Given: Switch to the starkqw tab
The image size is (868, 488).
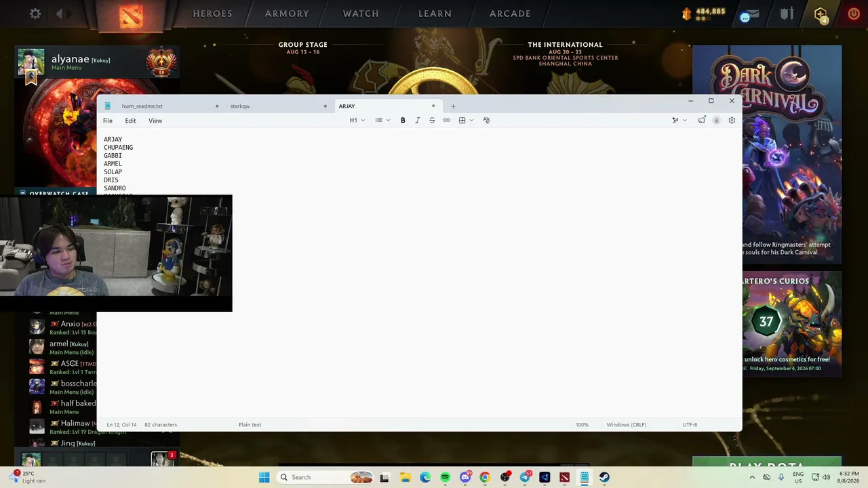Looking at the screenshot, I should coord(278,106).
